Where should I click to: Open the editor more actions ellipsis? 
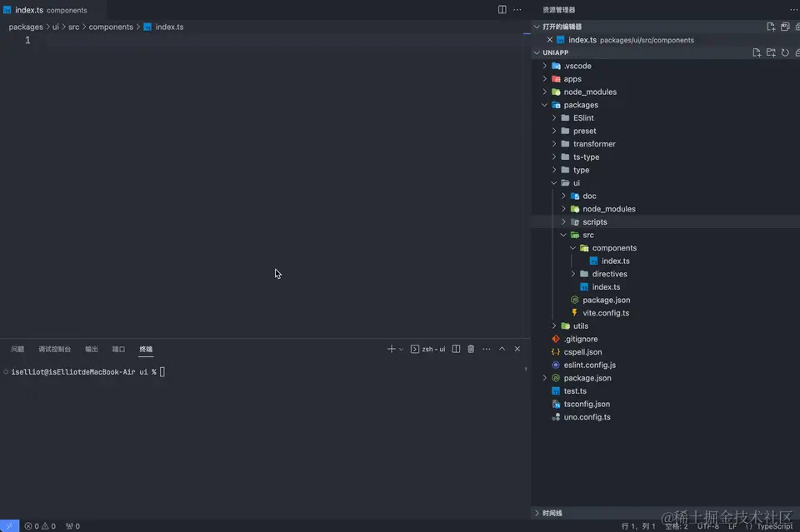tap(517, 9)
